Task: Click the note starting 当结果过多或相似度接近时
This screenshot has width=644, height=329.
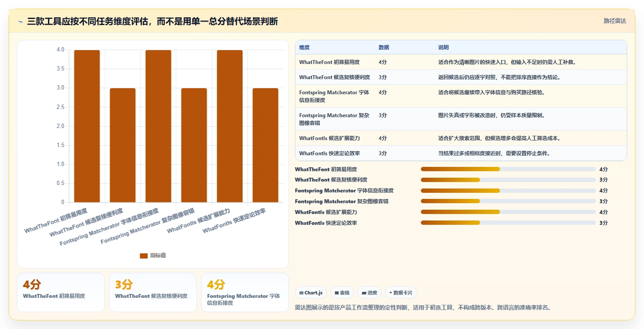Action: 494,153
